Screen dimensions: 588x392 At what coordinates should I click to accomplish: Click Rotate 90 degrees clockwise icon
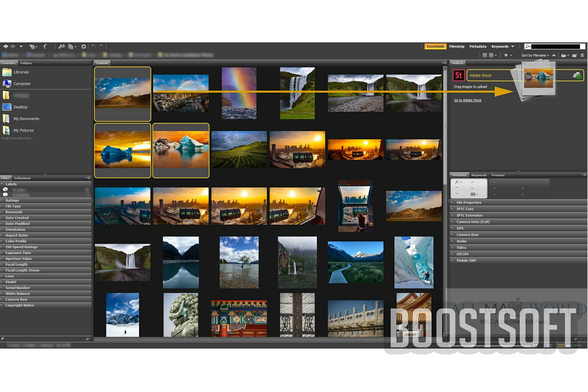click(101, 47)
